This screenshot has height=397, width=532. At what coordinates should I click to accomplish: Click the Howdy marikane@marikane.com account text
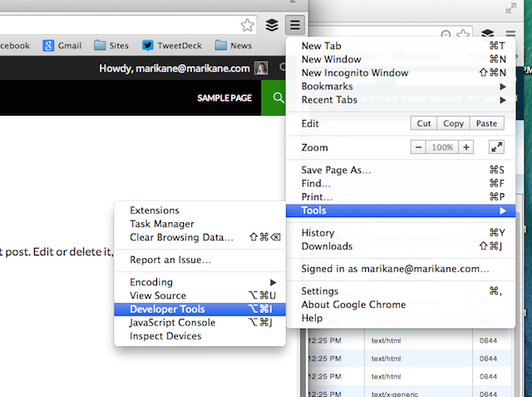pyautogui.click(x=175, y=68)
